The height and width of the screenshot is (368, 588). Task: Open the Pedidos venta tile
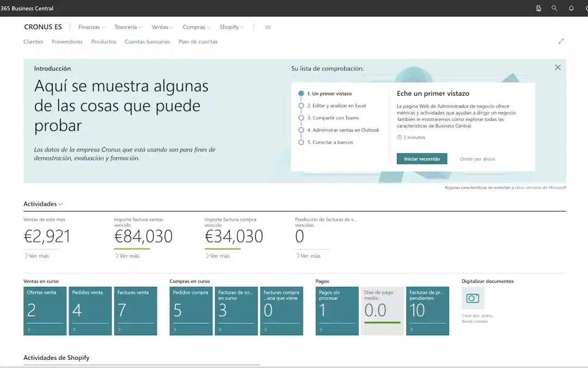click(90, 311)
